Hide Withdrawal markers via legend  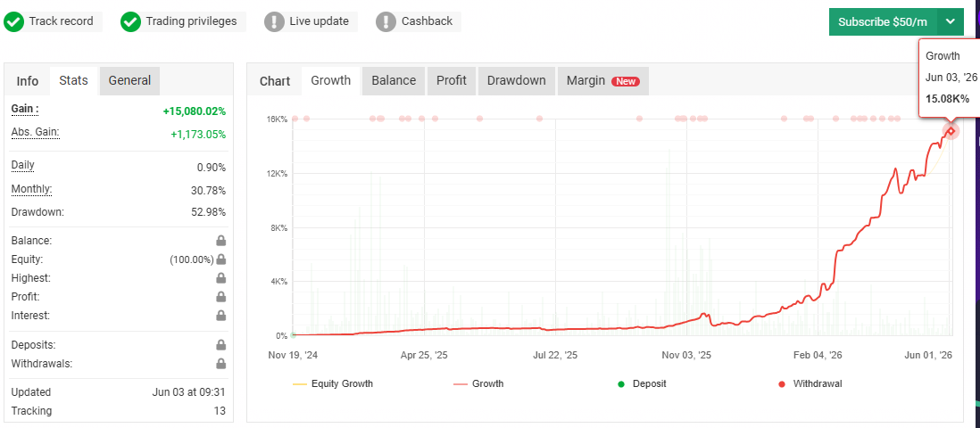coord(810,383)
